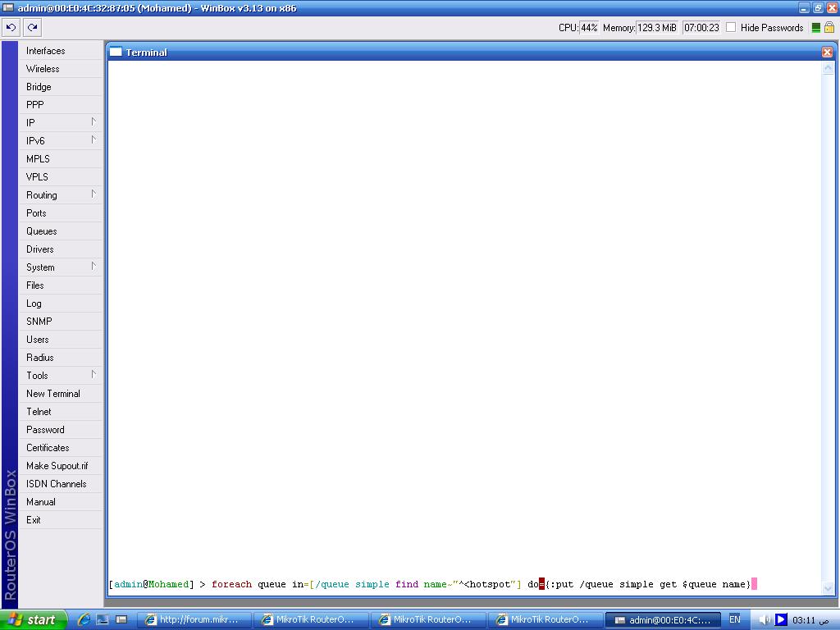Click Exit in the sidebar

pos(61,520)
